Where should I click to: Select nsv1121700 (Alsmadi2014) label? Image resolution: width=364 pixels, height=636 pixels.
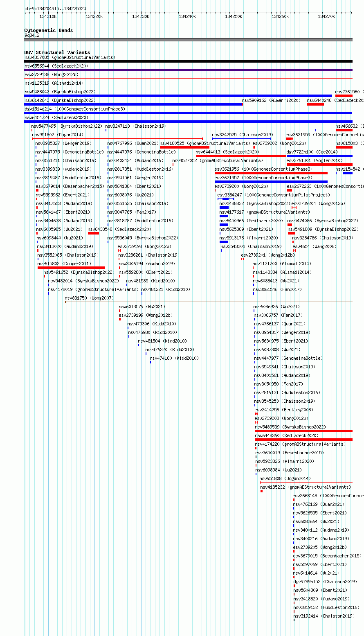coord(282,264)
